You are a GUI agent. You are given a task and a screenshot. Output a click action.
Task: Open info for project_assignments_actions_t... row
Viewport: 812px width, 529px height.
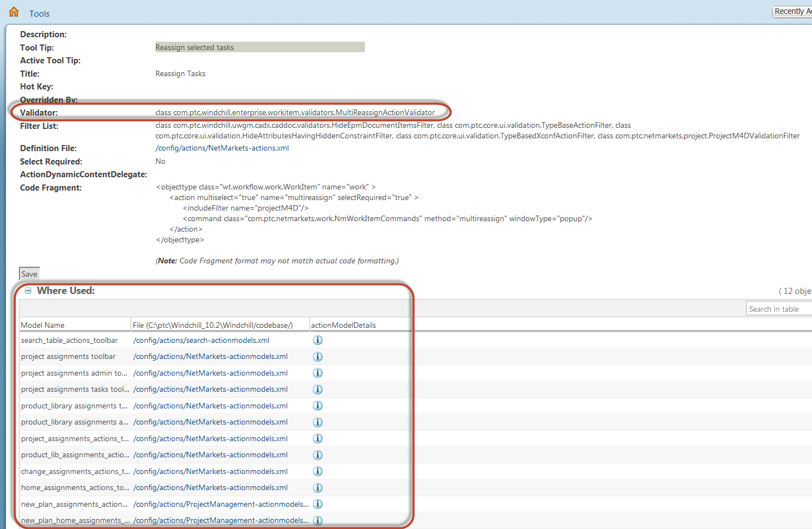click(318, 438)
